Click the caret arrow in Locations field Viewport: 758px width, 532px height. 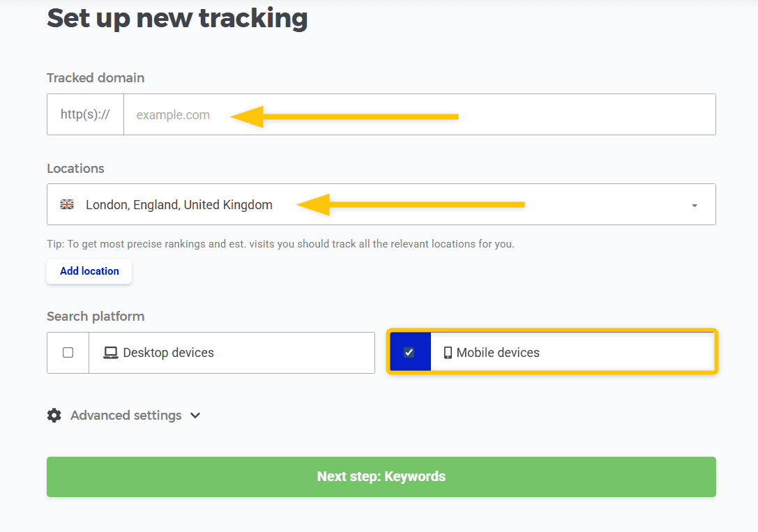[x=695, y=206]
